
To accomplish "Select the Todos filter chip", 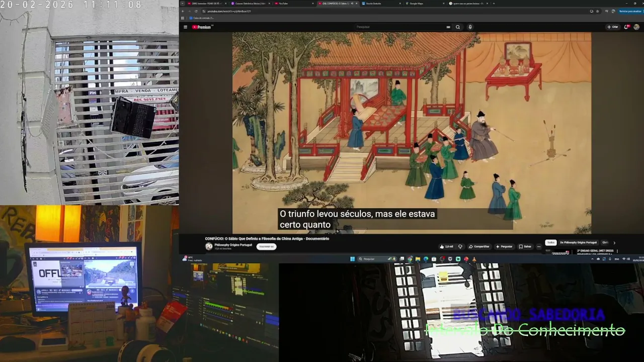I will coord(551,242).
